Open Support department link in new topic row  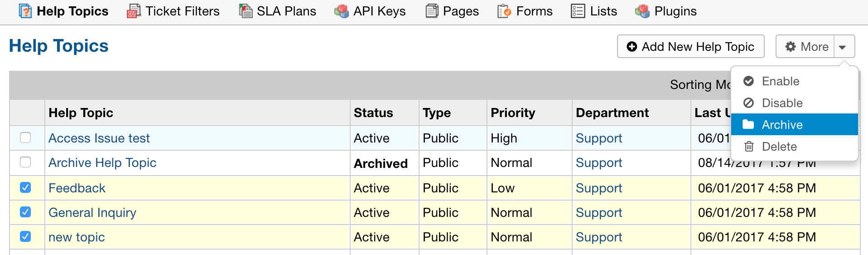(599, 237)
